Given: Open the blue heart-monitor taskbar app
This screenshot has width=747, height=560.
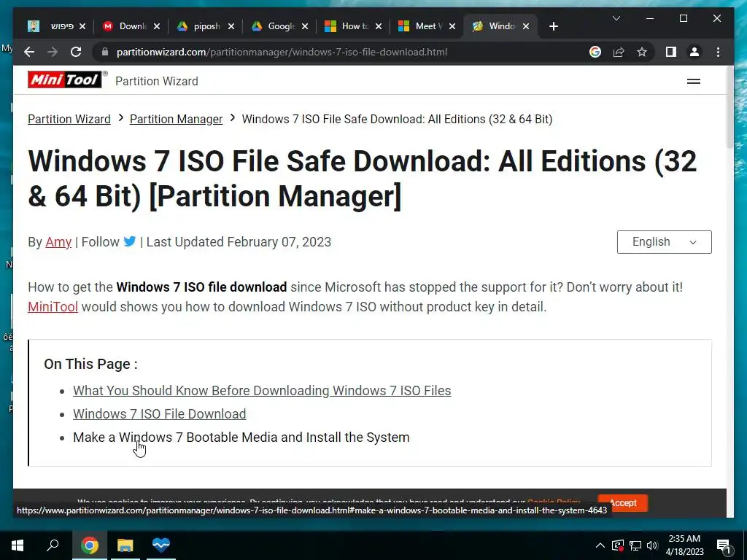Looking at the screenshot, I should tap(161, 545).
